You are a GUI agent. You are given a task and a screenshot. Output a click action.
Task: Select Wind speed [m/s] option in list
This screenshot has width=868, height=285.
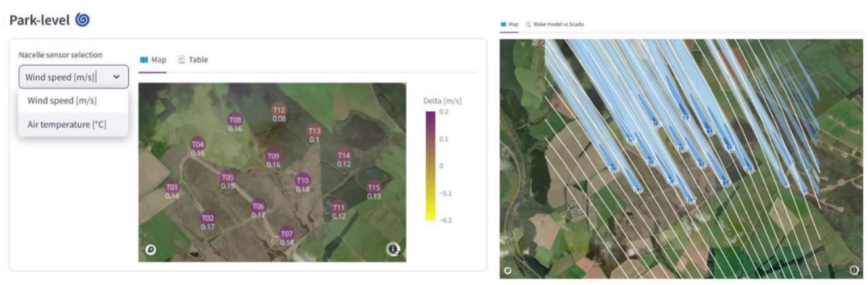[62, 101]
